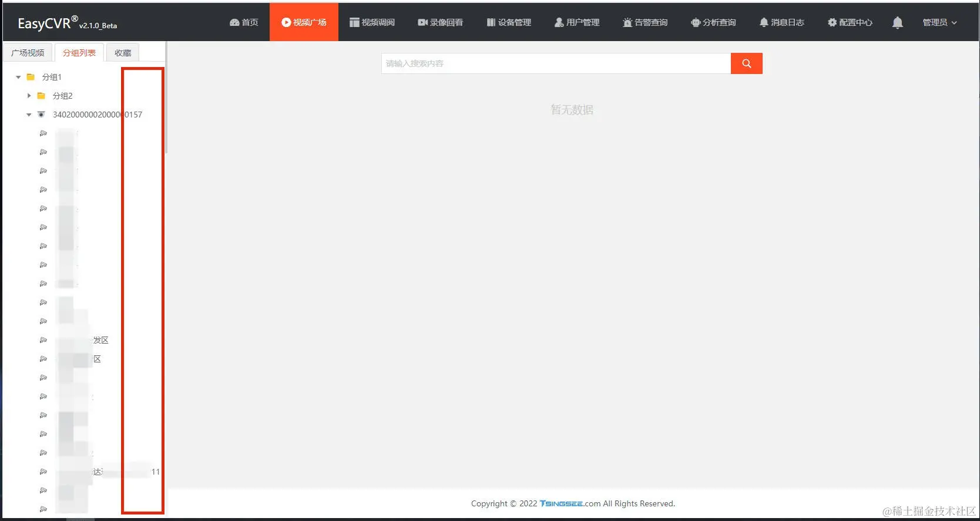The height and width of the screenshot is (521, 980).
Task: Collapse the 分组1 tree node
Action: click(x=18, y=77)
